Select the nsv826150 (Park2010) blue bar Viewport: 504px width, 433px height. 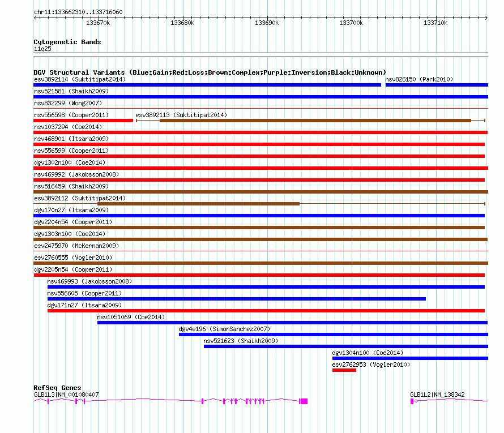pos(437,85)
